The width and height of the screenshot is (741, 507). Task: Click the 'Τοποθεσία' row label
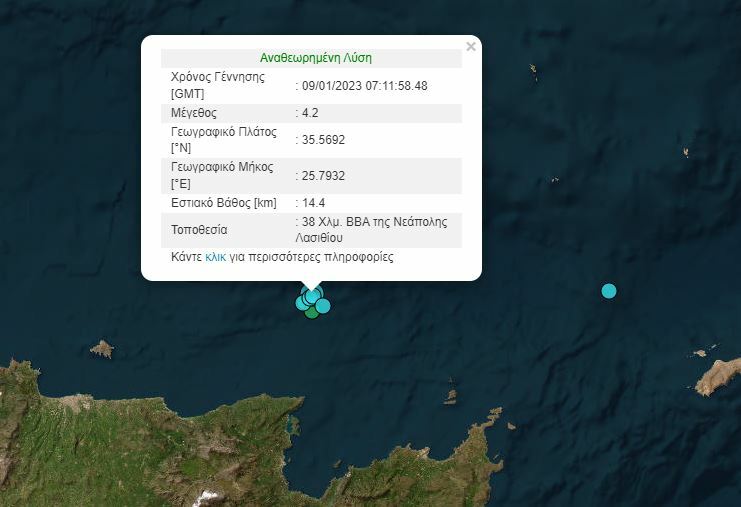pos(199,229)
